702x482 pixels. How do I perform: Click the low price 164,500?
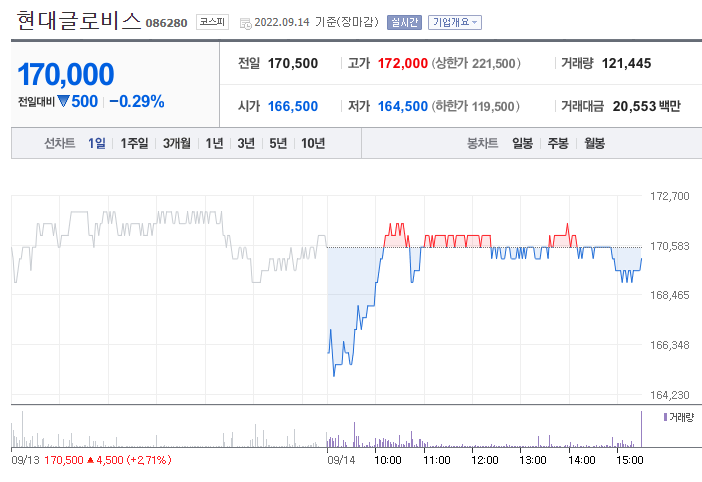(402, 107)
